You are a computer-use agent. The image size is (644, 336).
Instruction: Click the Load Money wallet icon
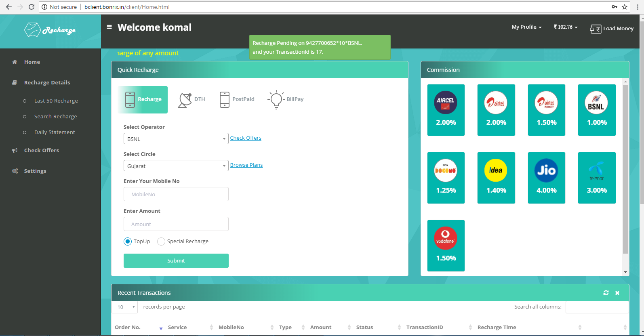tap(596, 29)
